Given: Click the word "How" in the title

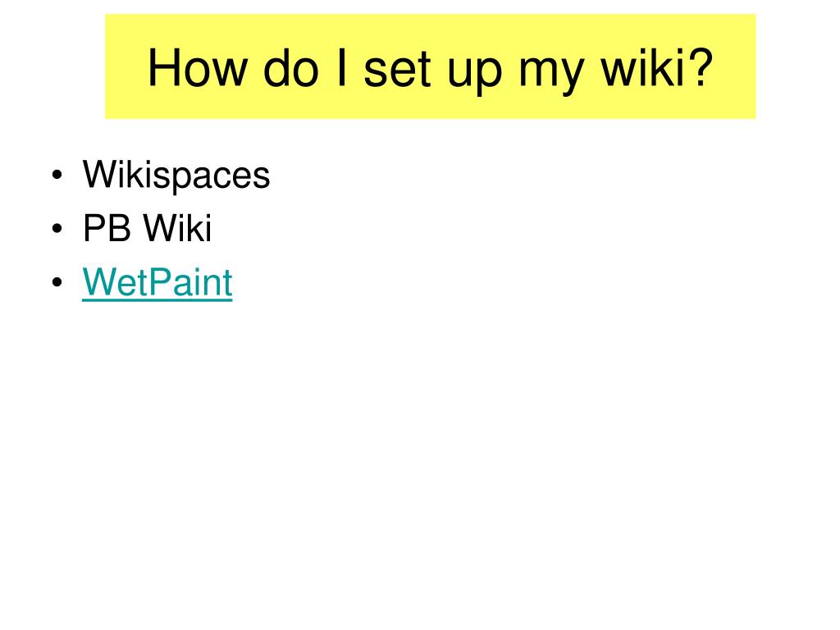Looking at the screenshot, I should coord(198,68).
